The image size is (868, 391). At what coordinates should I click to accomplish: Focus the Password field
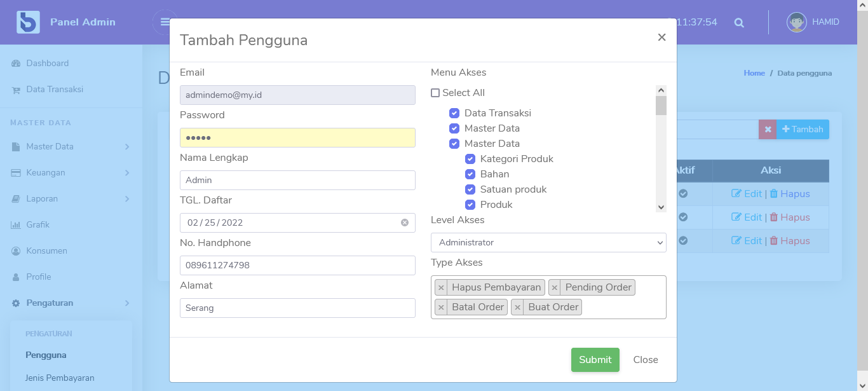(x=297, y=137)
